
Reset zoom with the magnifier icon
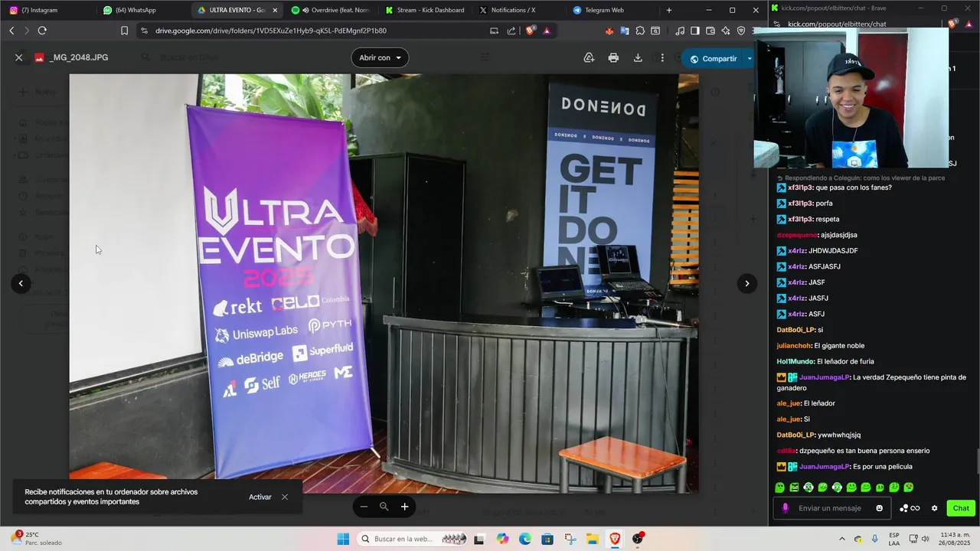pos(384,506)
